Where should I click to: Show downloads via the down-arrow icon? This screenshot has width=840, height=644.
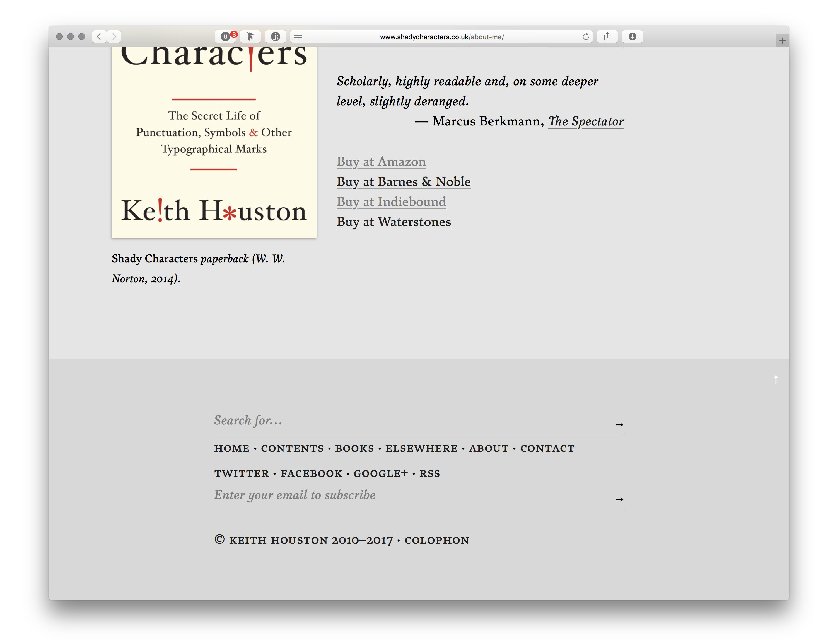(632, 37)
